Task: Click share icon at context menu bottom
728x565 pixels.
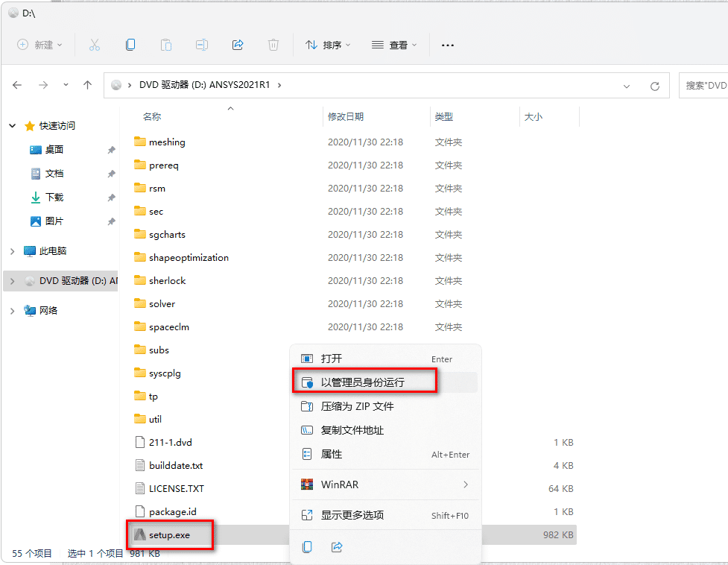Action: [x=337, y=547]
